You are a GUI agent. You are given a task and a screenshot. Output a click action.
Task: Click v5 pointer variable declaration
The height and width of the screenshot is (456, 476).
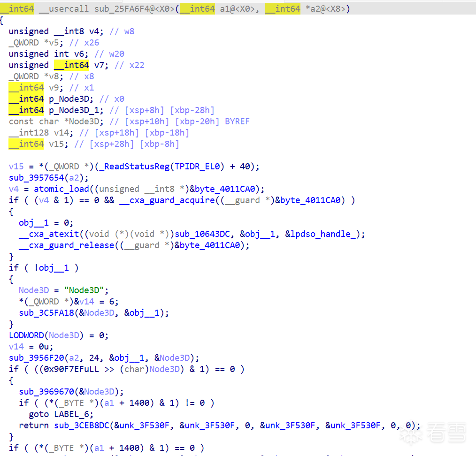[54, 43]
